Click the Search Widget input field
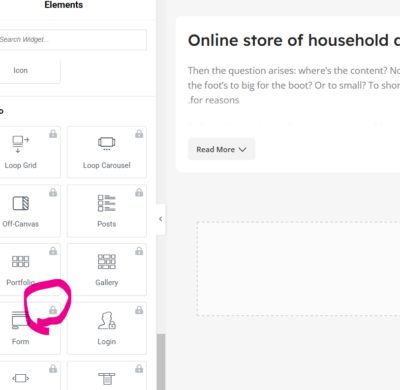400x390 pixels. (x=72, y=40)
